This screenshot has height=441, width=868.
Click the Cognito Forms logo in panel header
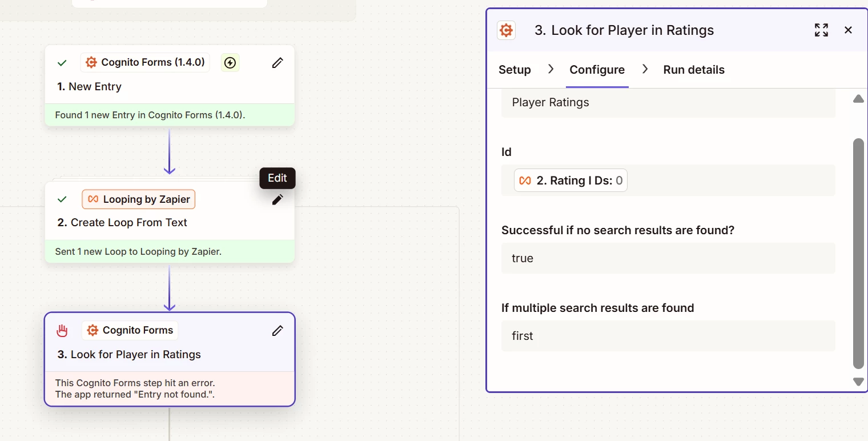click(506, 30)
